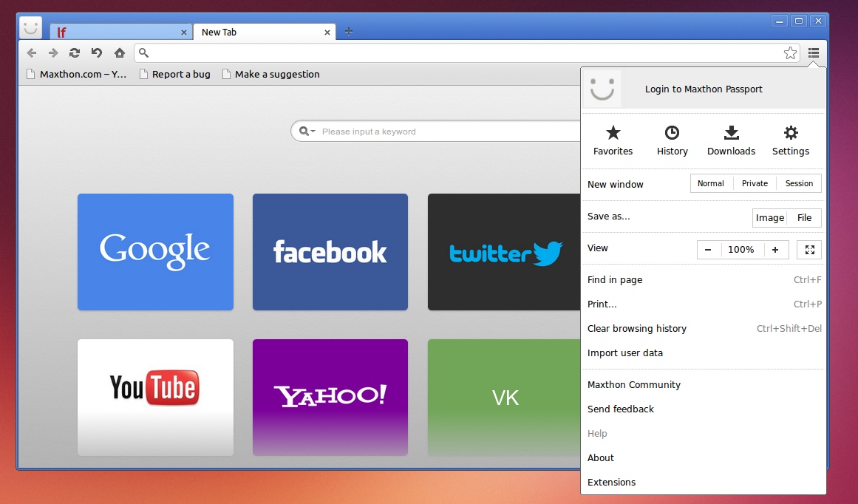The image size is (858, 504).
Task: Open a Private new window
Action: (x=755, y=183)
